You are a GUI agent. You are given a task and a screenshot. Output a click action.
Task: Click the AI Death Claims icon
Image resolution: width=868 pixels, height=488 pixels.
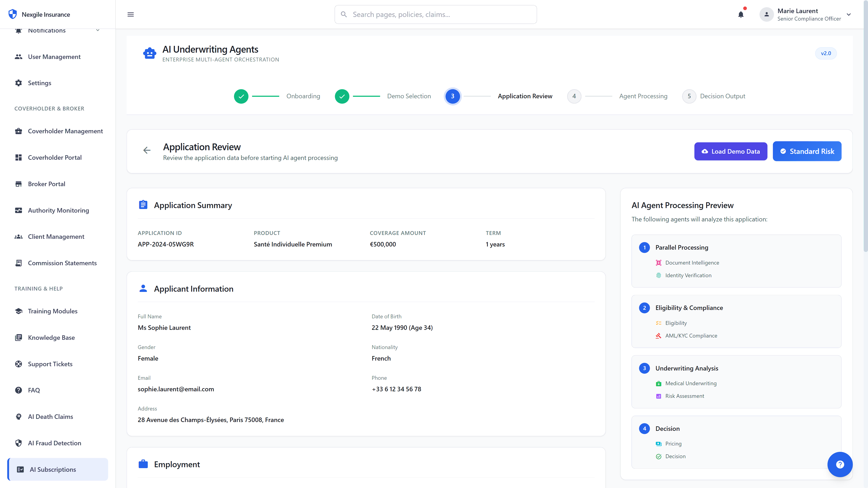tap(19, 417)
